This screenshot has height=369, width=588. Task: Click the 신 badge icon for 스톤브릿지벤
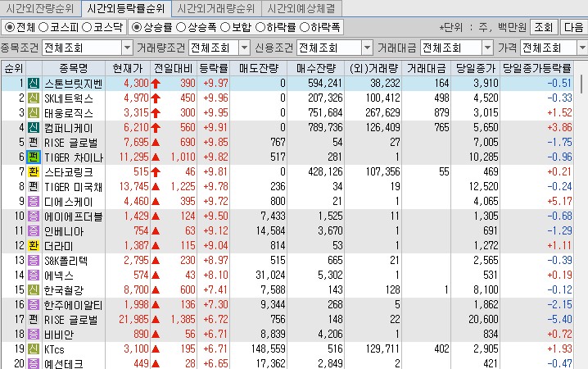34,84
